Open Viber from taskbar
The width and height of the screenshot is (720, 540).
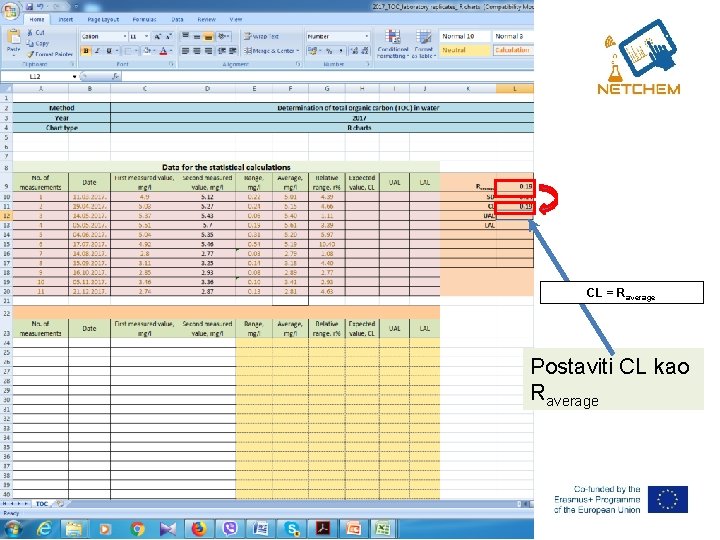tap(230, 529)
